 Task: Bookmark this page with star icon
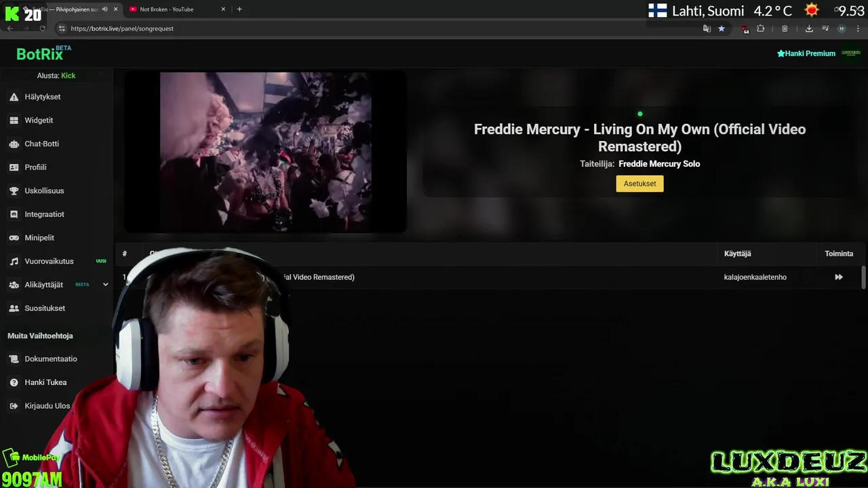point(722,28)
